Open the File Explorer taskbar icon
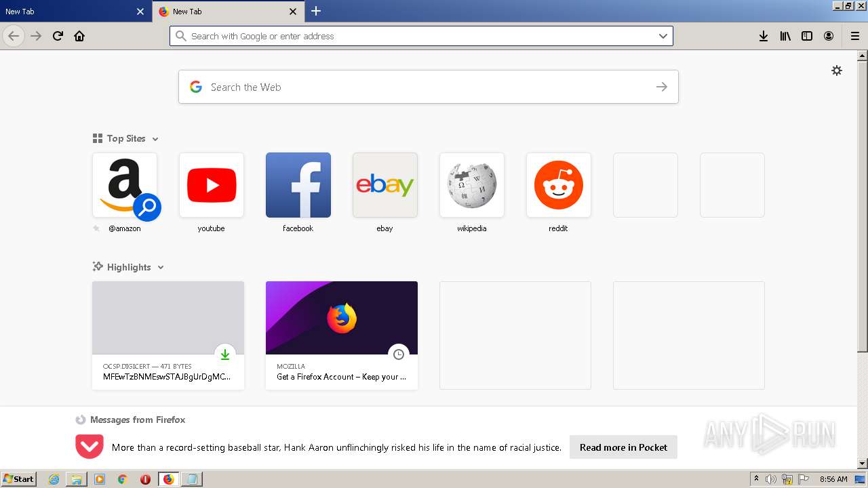 (x=77, y=479)
